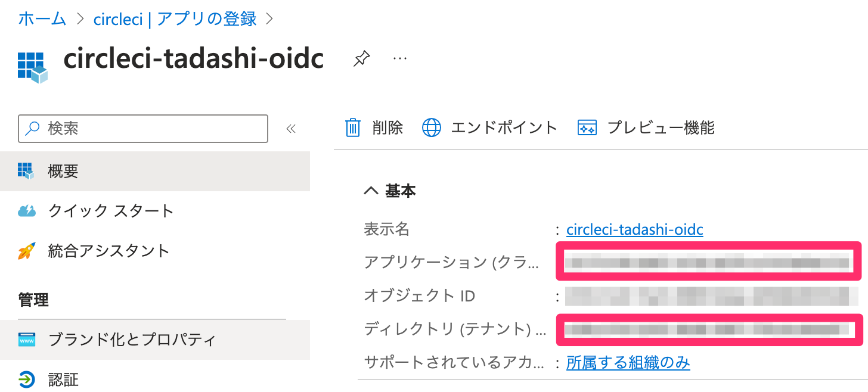
Task: Go to ホーム via the breadcrumb
Action: point(42,18)
